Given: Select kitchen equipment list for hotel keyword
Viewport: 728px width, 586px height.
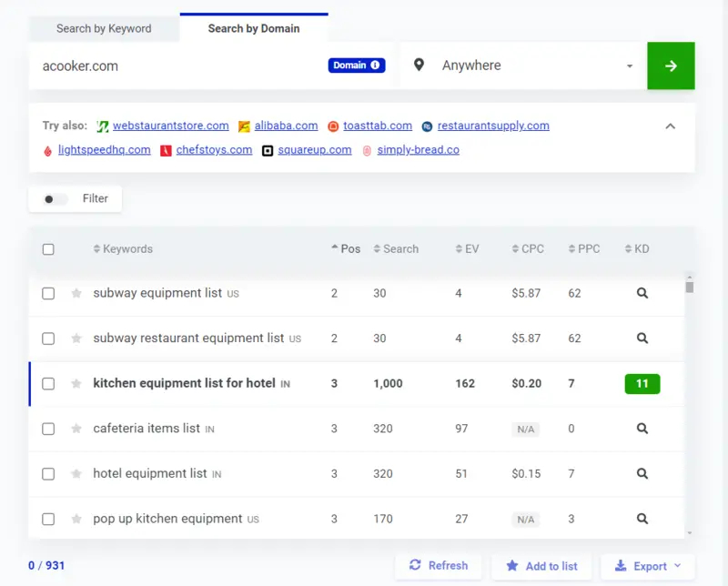Looking at the screenshot, I should coord(185,383).
